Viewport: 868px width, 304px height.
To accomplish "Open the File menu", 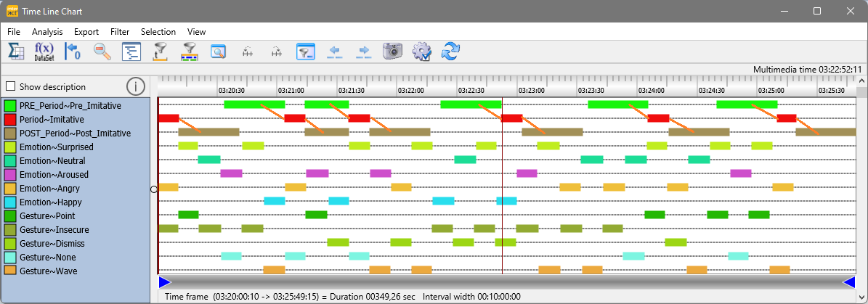I will [x=14, y=32].
